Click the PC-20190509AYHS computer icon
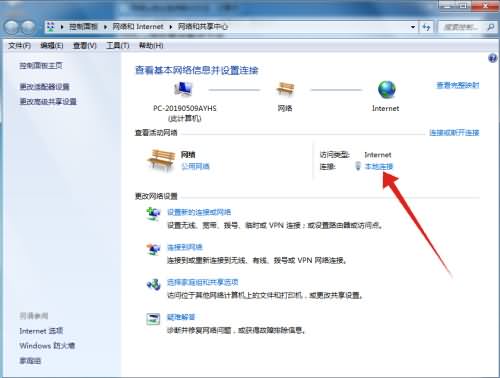Image resolution: width=500 pixels, height=378 pixels. pyautogui.click(x=183, y=89)
